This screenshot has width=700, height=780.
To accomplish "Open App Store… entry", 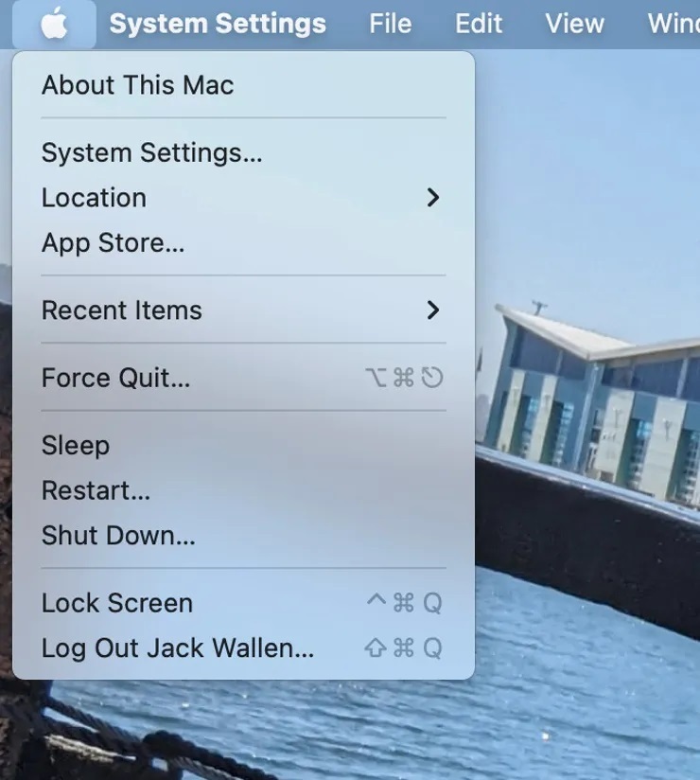I will click(x=244, y=242).
